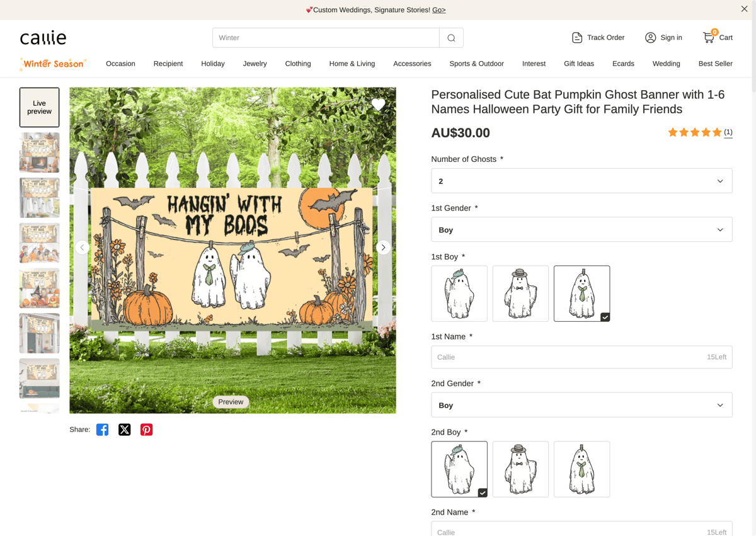The image size is (756, 536).
Task: Share on Pinterest
Action: coord(146,430)
